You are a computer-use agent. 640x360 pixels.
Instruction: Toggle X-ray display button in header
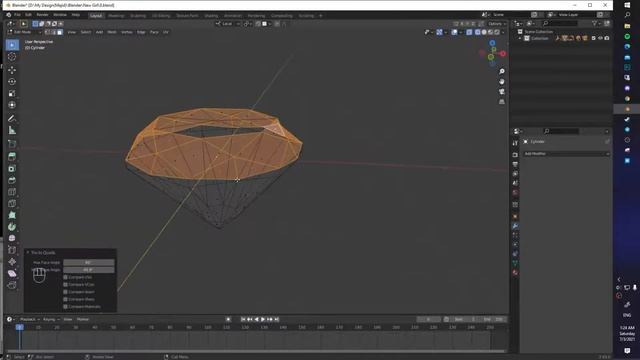(469, 32)
